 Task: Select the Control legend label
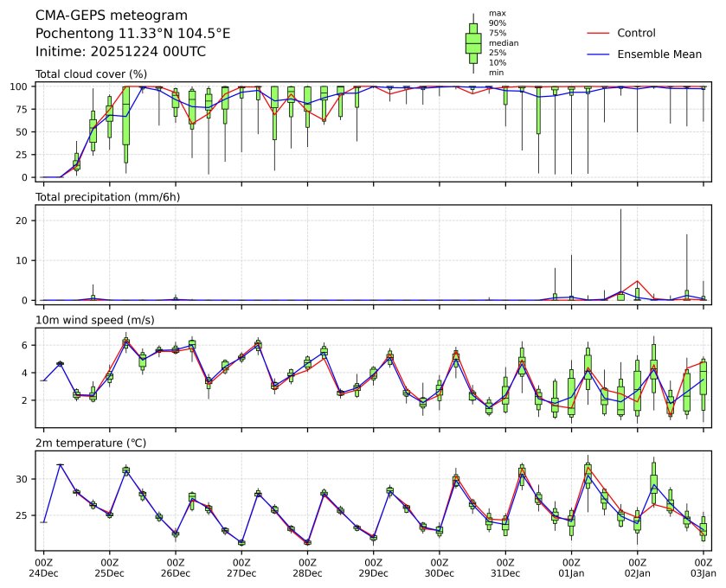click(636, 33)
